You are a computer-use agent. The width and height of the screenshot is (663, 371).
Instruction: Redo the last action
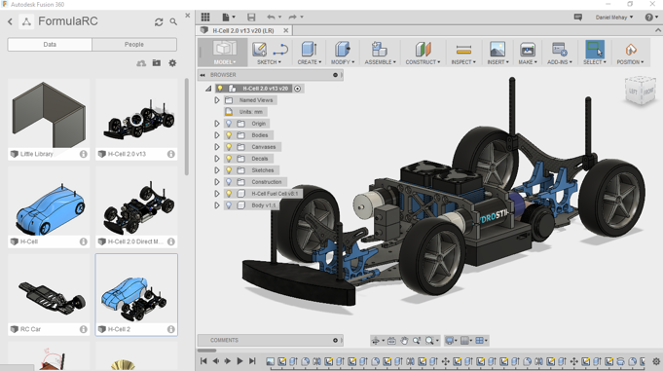(293, 17)
